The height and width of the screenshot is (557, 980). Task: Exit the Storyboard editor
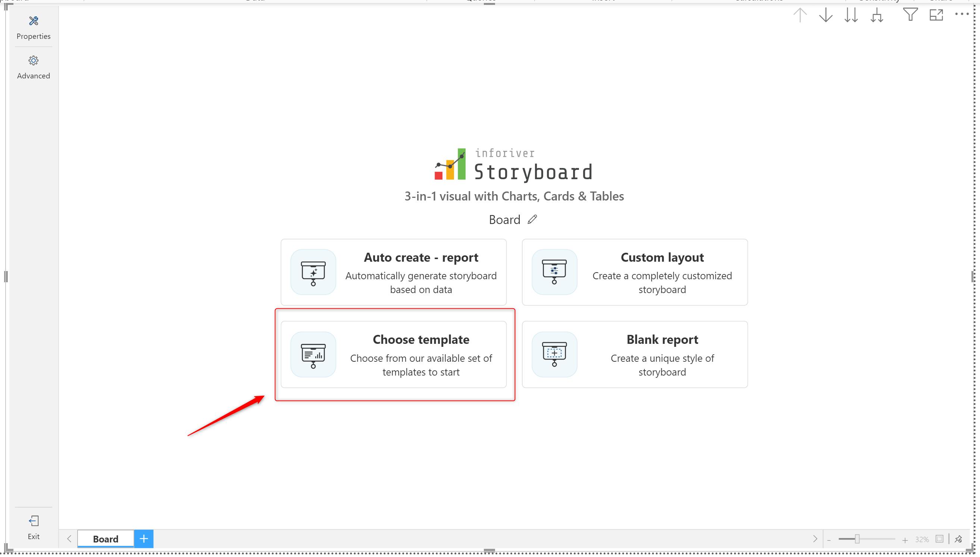point(33,528)
